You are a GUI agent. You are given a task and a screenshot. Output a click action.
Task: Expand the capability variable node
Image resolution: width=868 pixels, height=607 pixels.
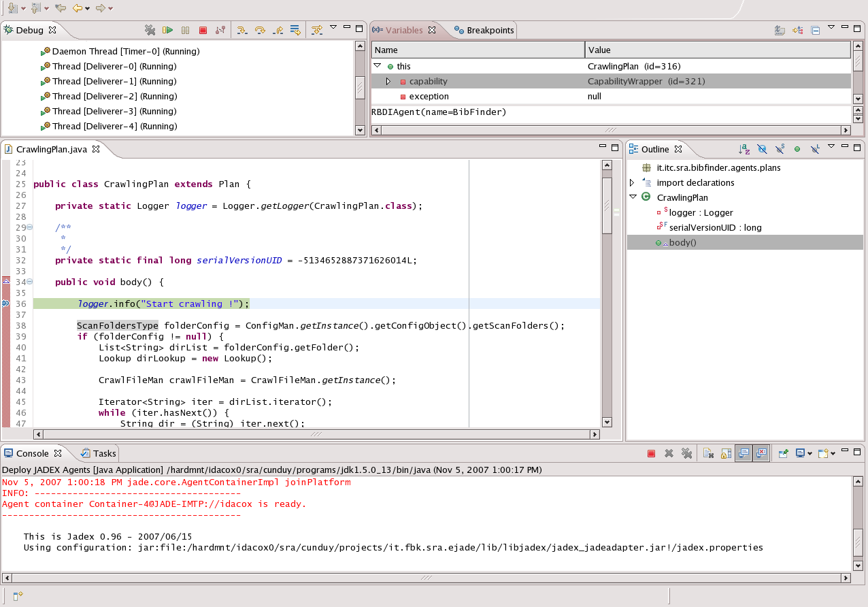[x=388, y=81]
